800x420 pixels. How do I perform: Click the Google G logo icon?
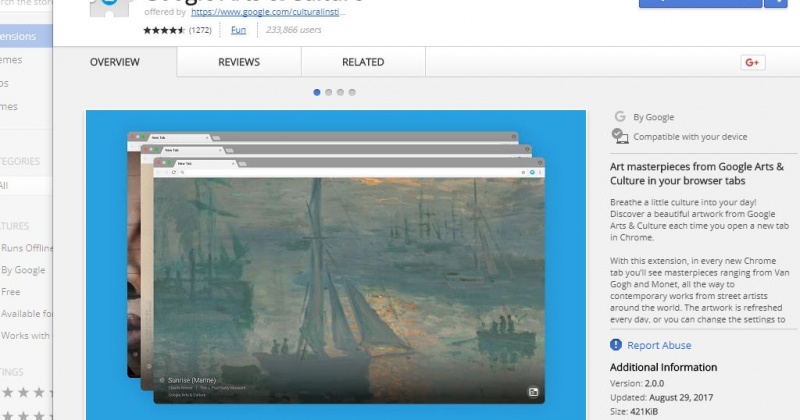(x=620, y=116)
